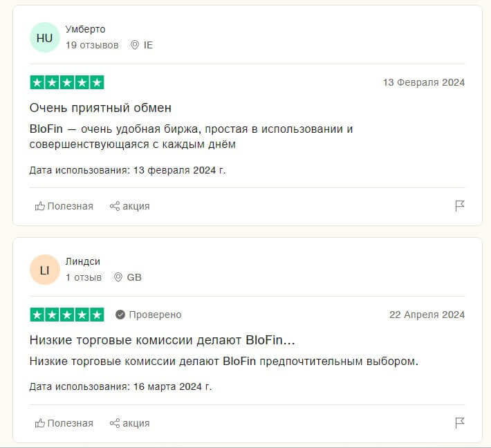Open the Линдси user profile name
Image resolution: width=491 pixels, height=448 pixels.
tap(83, 261)
